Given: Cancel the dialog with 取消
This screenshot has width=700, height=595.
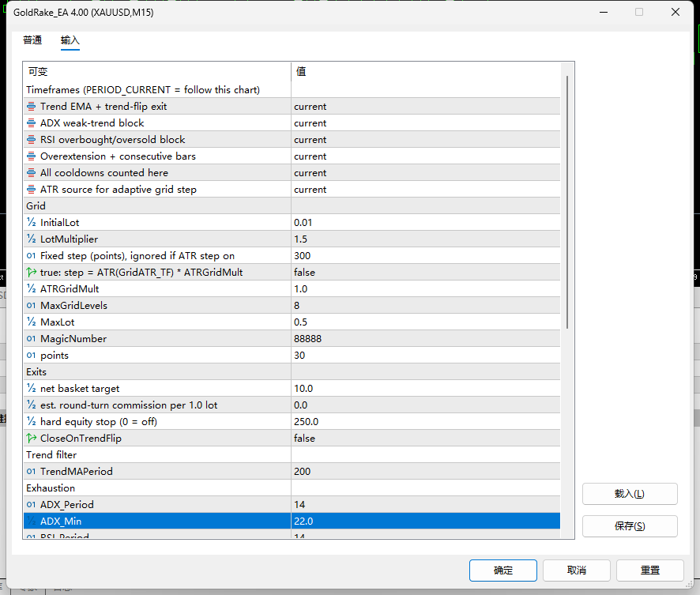Looking at the screenshot, I should click(x=576, y=570).
